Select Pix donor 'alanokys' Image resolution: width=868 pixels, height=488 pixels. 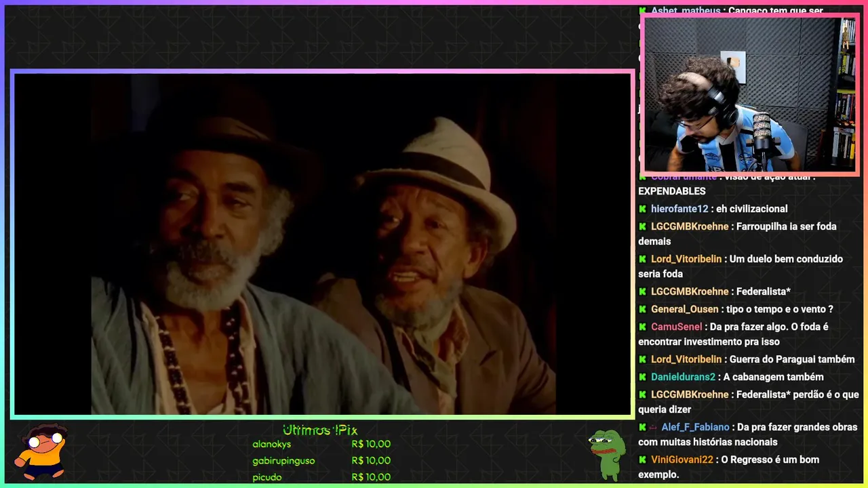point(272,445)
